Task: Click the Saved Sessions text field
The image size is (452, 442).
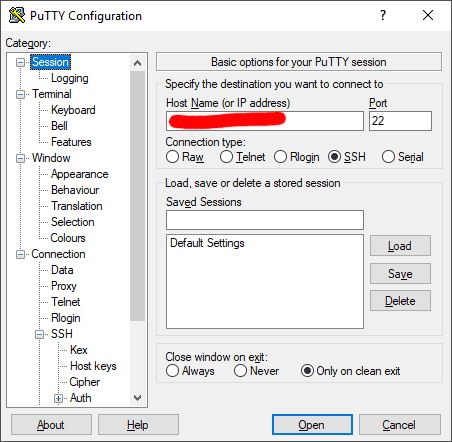Action: 265,220
